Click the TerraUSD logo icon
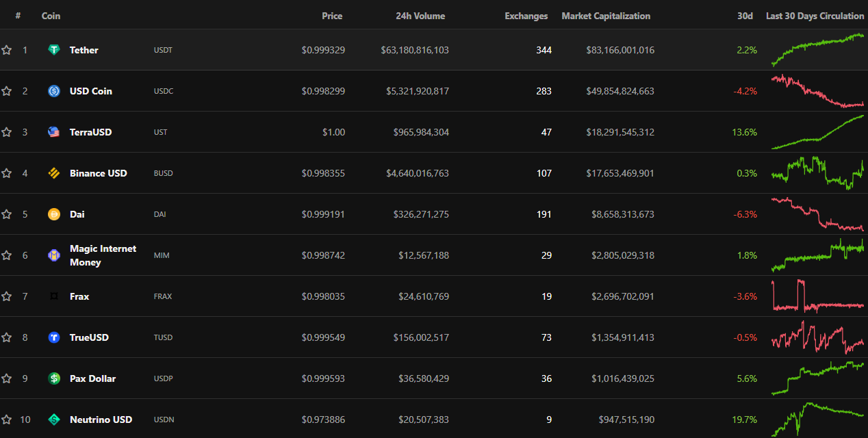 tap(54, 132)
